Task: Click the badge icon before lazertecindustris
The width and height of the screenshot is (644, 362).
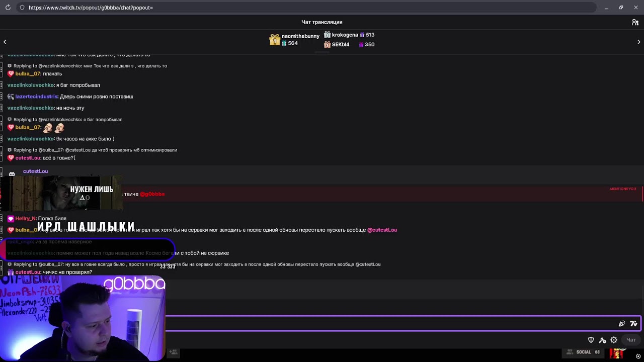Action: (x=11, y=97)
